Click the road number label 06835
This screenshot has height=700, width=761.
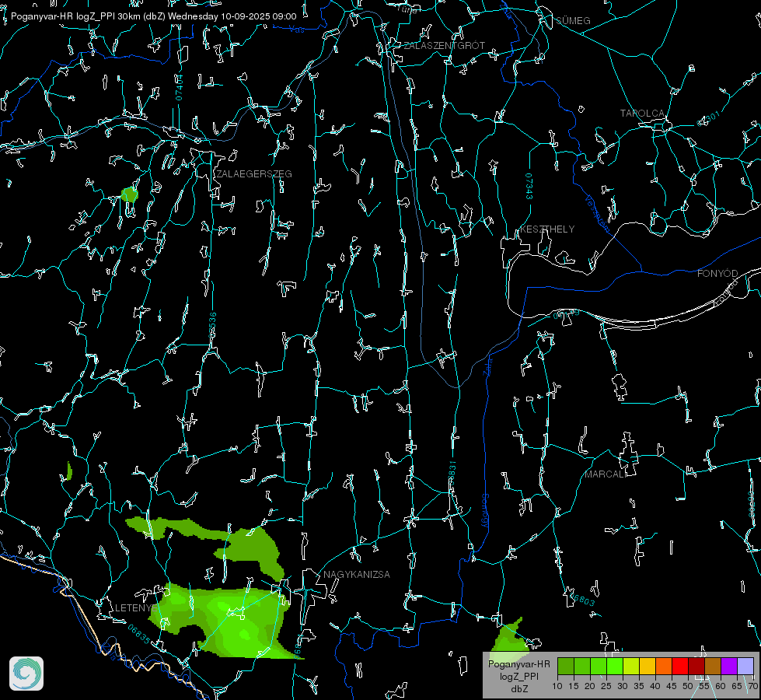(x=139, y=634)
